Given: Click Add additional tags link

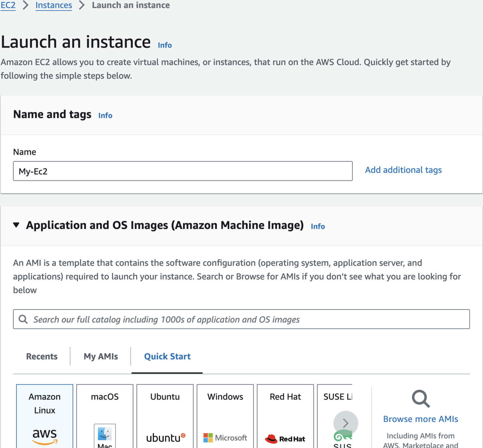Looking at the screenshot, I should pos(403,170).
